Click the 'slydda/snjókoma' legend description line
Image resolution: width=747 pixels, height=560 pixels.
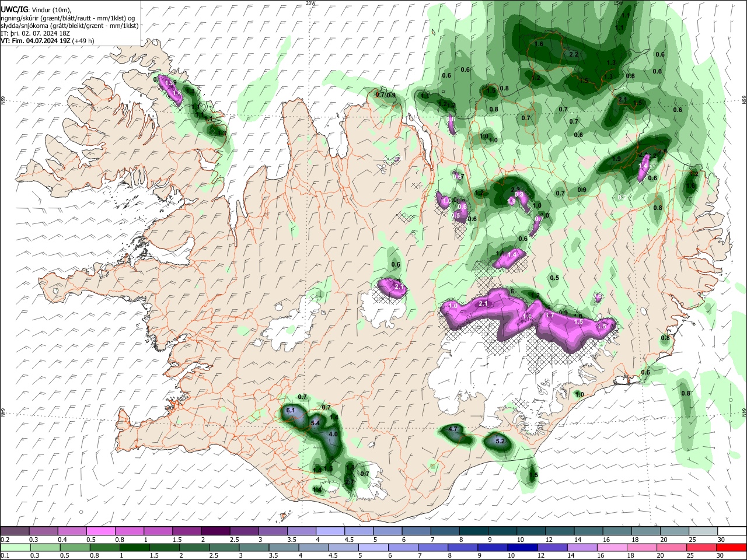[69, 26]
